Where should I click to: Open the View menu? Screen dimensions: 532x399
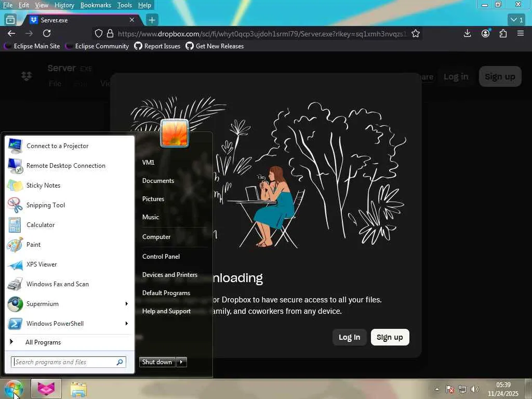coord(42,5)
